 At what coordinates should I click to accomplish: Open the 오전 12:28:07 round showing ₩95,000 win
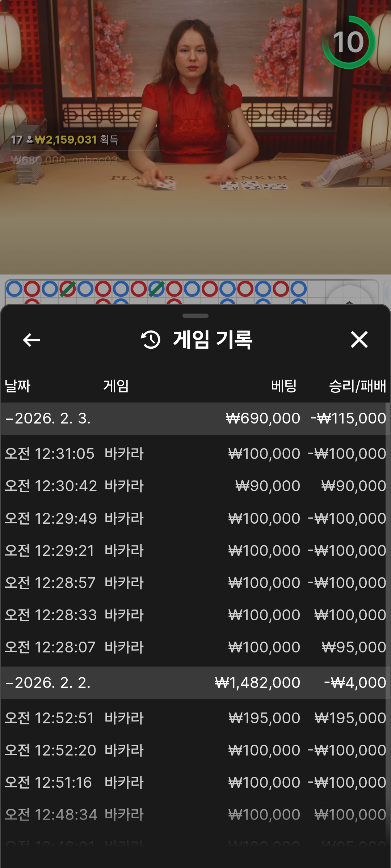(x=195, y=647)
